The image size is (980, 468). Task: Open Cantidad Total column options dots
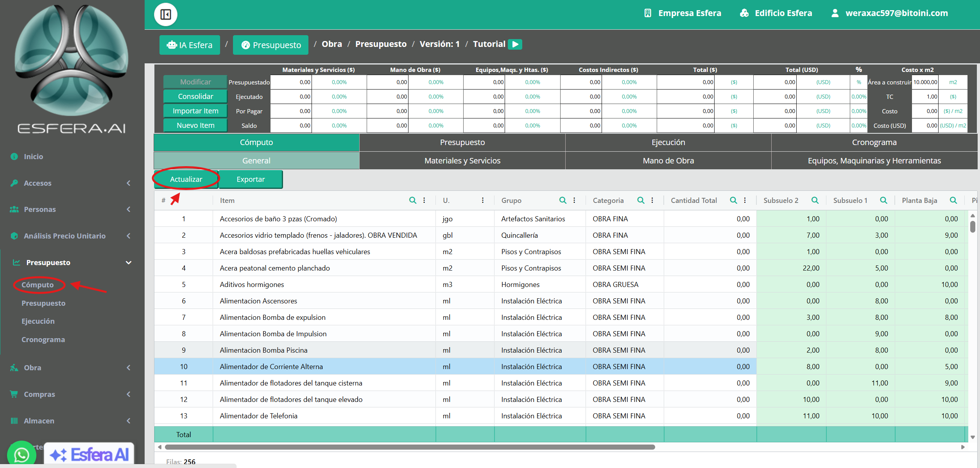coord(745,200)
